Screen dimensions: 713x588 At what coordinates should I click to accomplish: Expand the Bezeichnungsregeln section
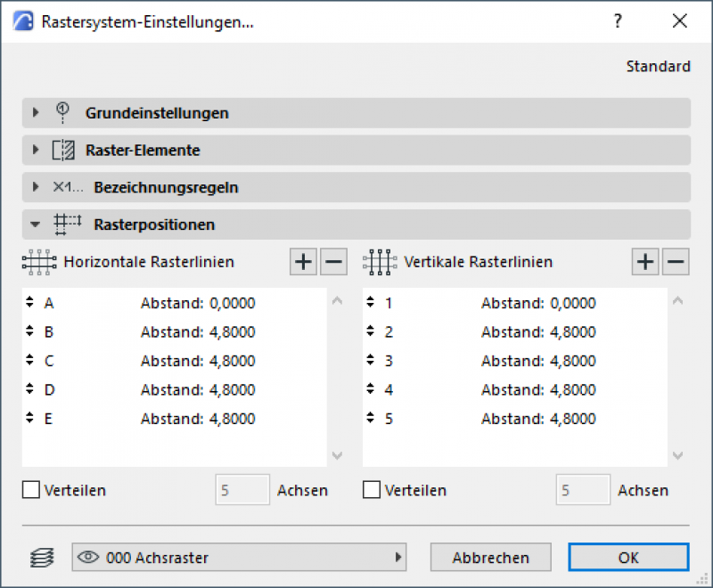point(37,187)
